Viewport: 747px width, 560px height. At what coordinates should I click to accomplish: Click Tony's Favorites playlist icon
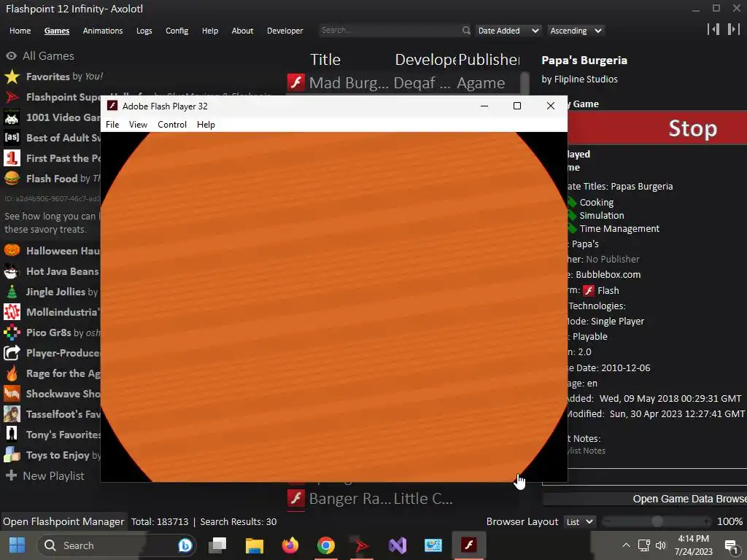click(x=12, y=435)
